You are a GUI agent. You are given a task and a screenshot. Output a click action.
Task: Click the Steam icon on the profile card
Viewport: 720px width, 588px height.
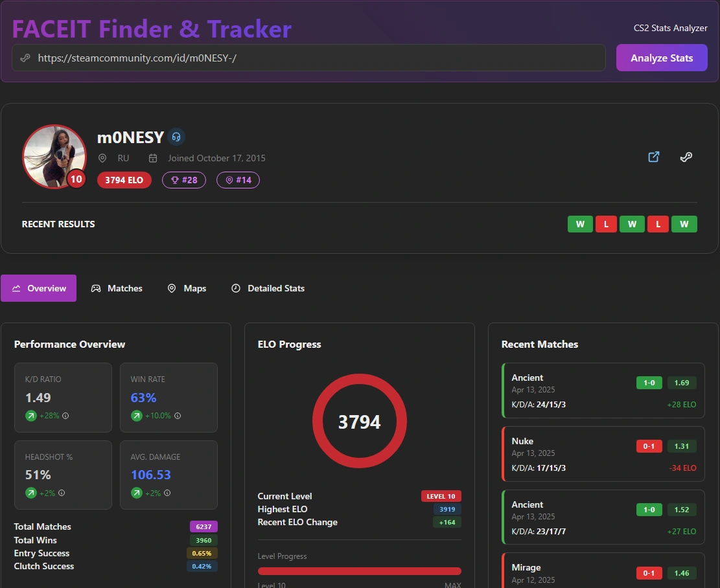(686, 157)
